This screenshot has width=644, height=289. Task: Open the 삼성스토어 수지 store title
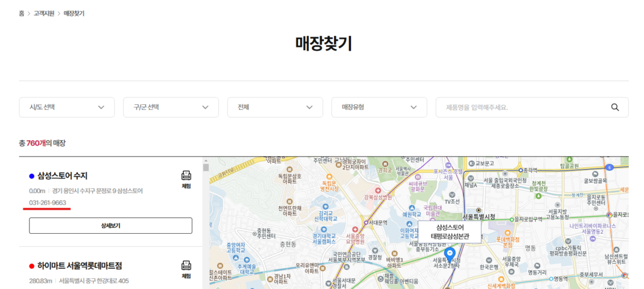tap(62, 176)
